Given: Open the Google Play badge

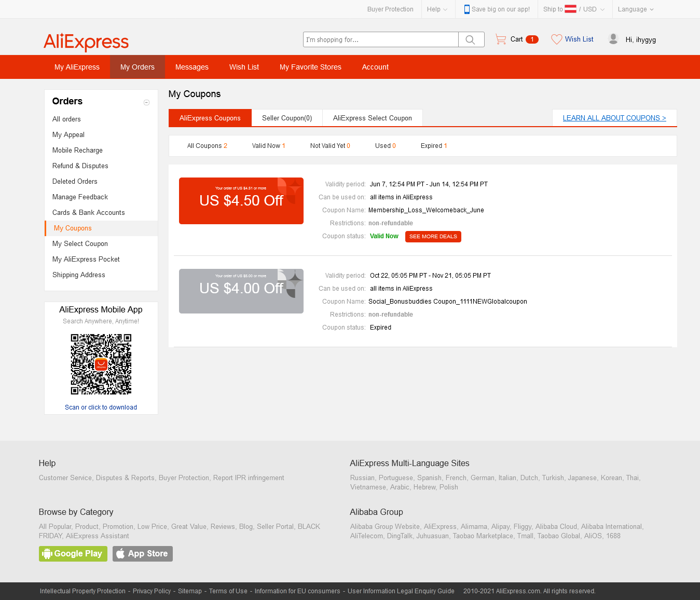Looking at the screenshot, I should (x=73, y=554).
